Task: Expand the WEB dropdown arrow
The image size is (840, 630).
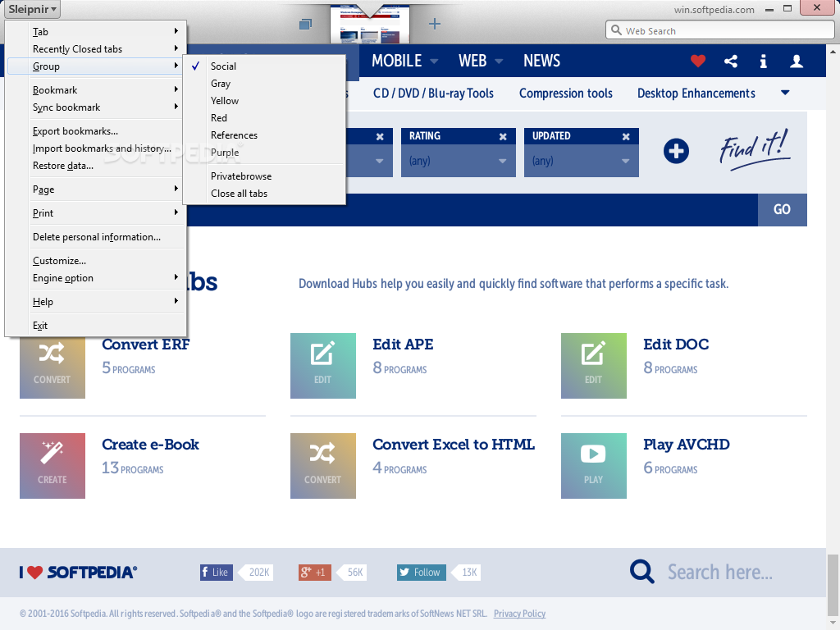Action: 499,61
